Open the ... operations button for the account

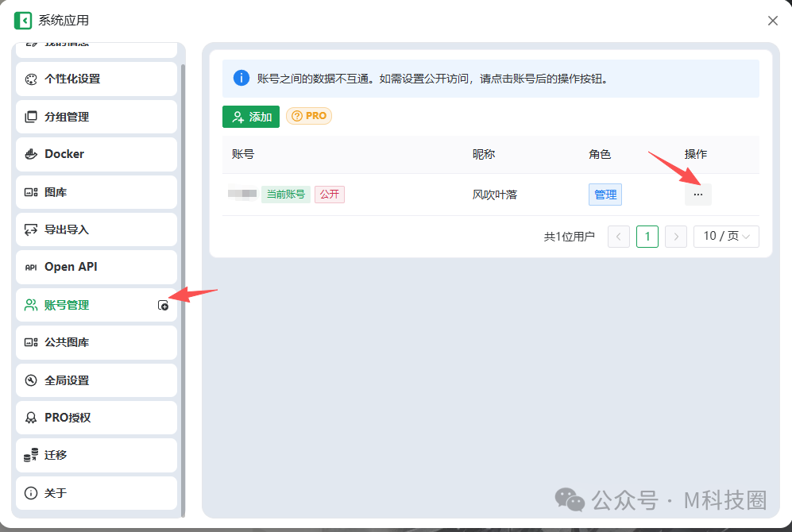[x=697, y=194]
